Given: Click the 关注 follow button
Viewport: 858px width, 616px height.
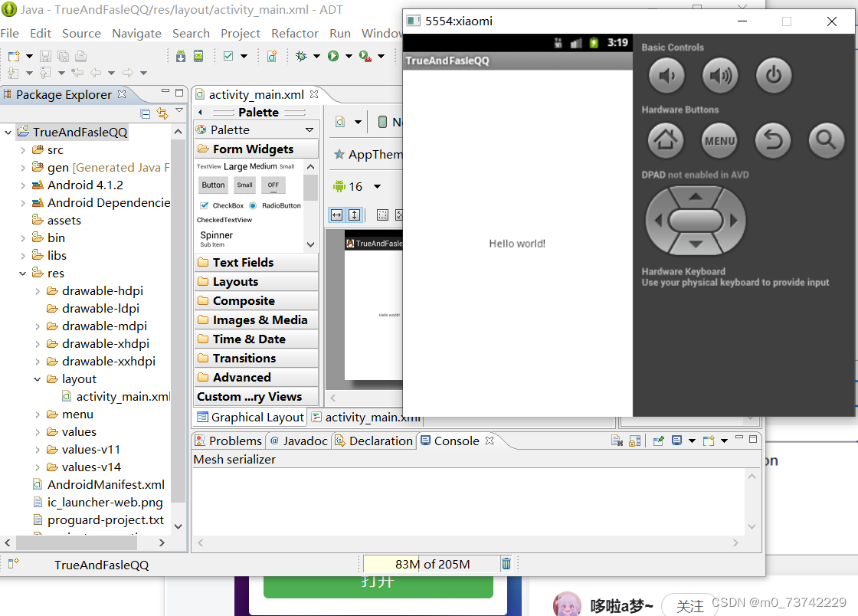Looking at the screenshot, I should click(x=689, y=605).
